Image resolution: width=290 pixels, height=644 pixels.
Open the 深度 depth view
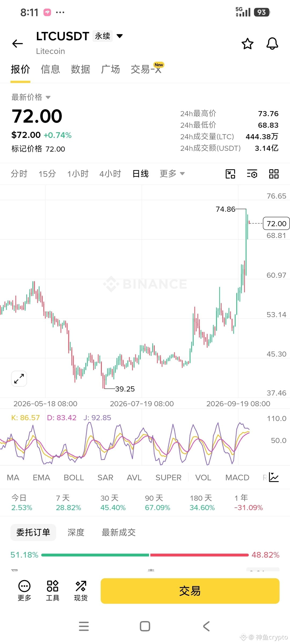point(76,532)
